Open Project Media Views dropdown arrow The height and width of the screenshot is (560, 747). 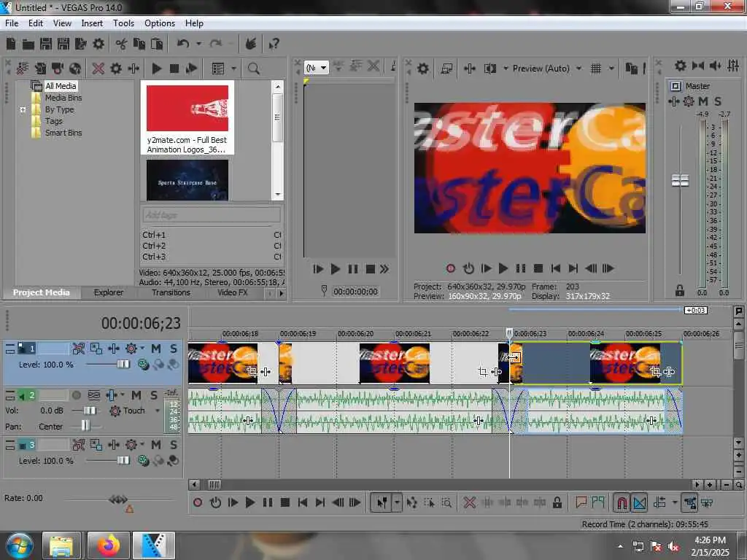click(233, 69)
